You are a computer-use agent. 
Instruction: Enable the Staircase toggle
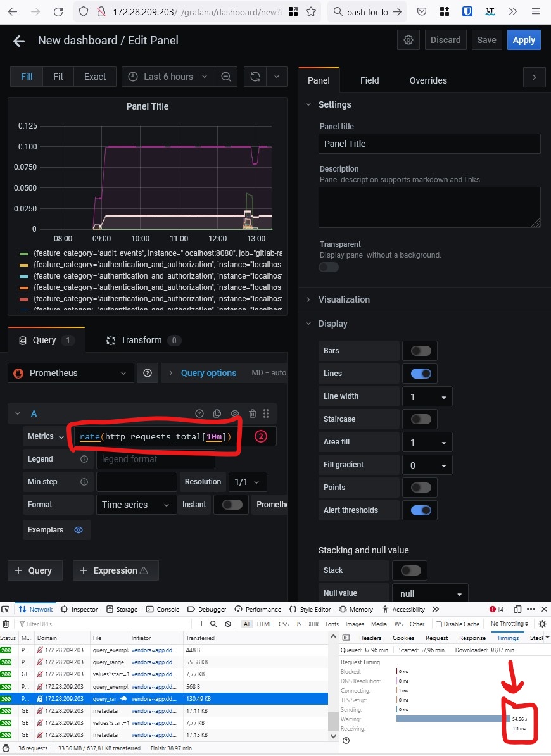tap(421, 419)
